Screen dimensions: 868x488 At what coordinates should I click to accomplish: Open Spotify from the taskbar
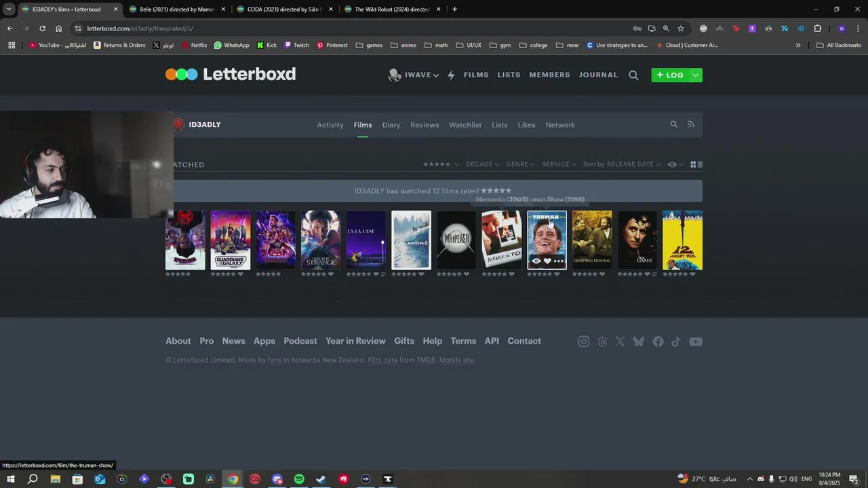pos(299,479)
